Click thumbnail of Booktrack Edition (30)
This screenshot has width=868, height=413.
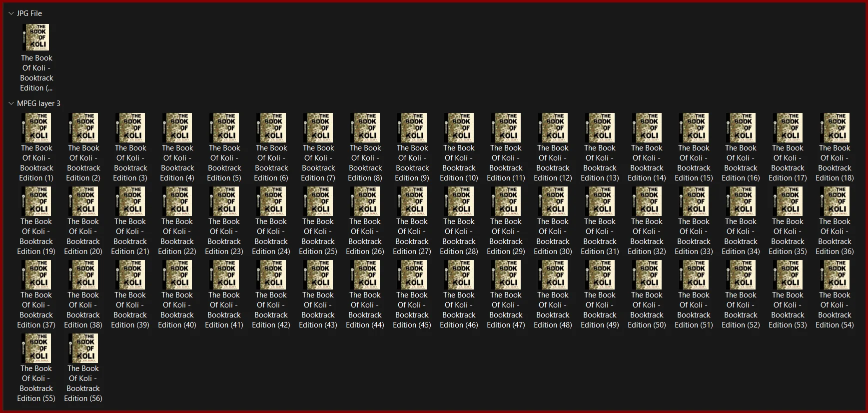[x=553, y=201]
